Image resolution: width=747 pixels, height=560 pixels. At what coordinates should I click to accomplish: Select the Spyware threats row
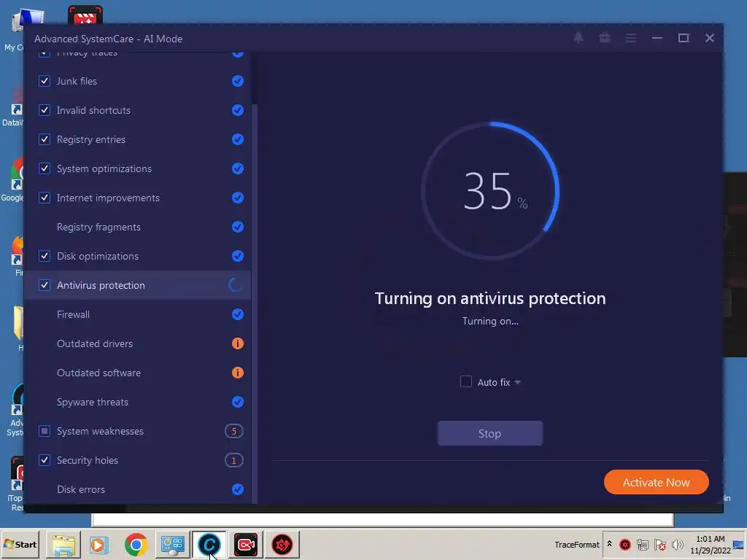pyautogui.click(x=138, y=402)
